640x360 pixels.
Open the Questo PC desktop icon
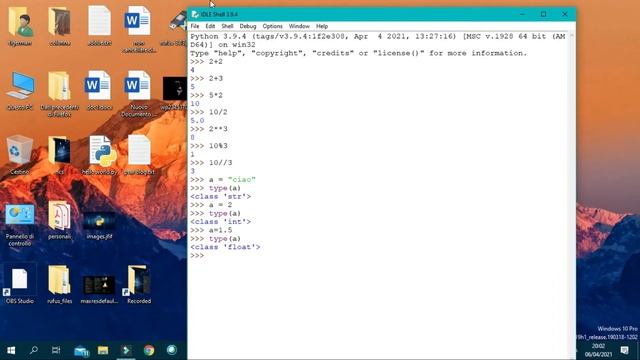pos(20,91)
